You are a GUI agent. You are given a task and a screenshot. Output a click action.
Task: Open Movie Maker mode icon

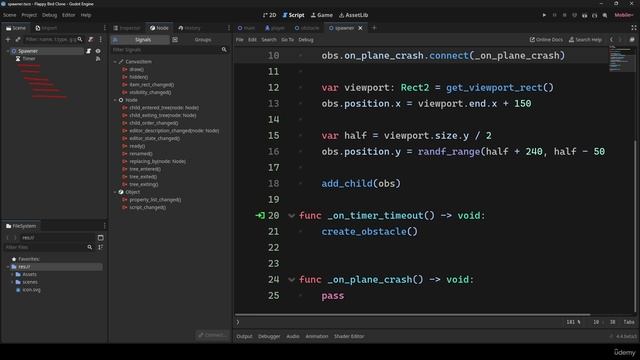point(605,15)
